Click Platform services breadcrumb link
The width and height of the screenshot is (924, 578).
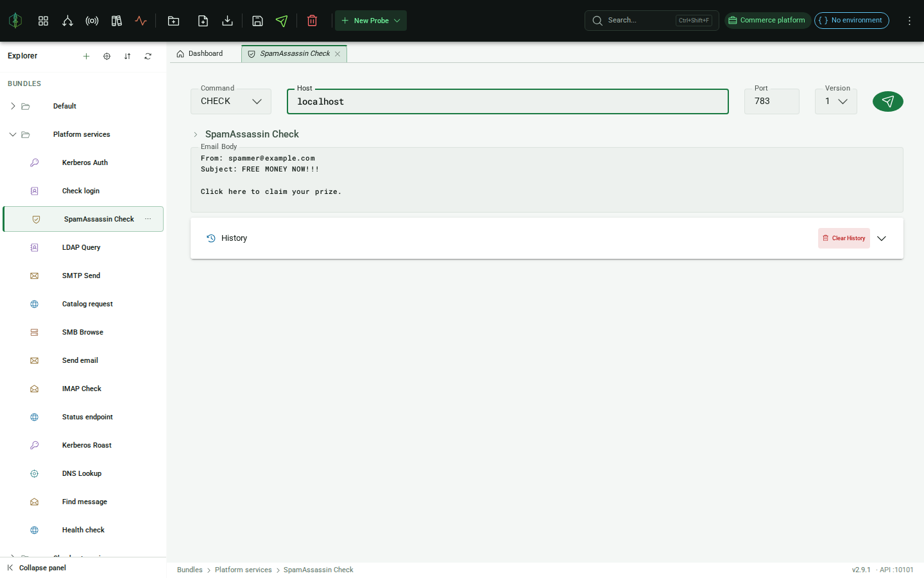243,570
